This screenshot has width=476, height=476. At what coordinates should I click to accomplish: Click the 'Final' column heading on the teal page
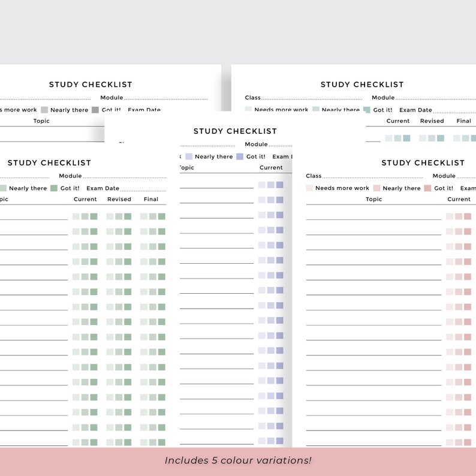[464, 121]
